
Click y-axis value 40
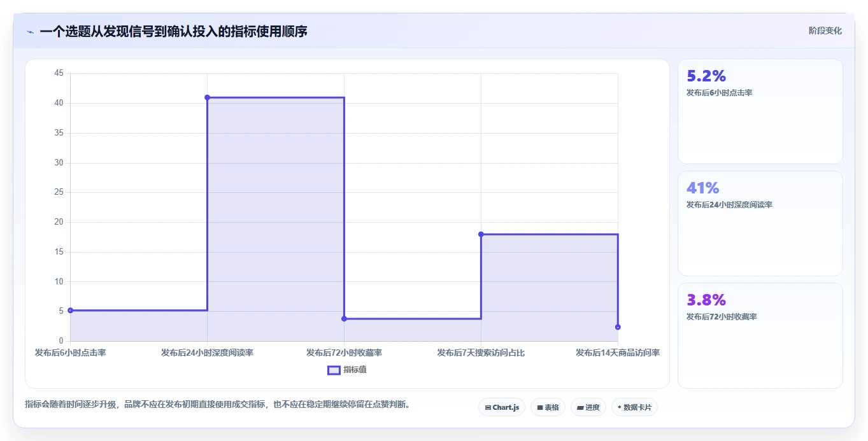(59, 103)
